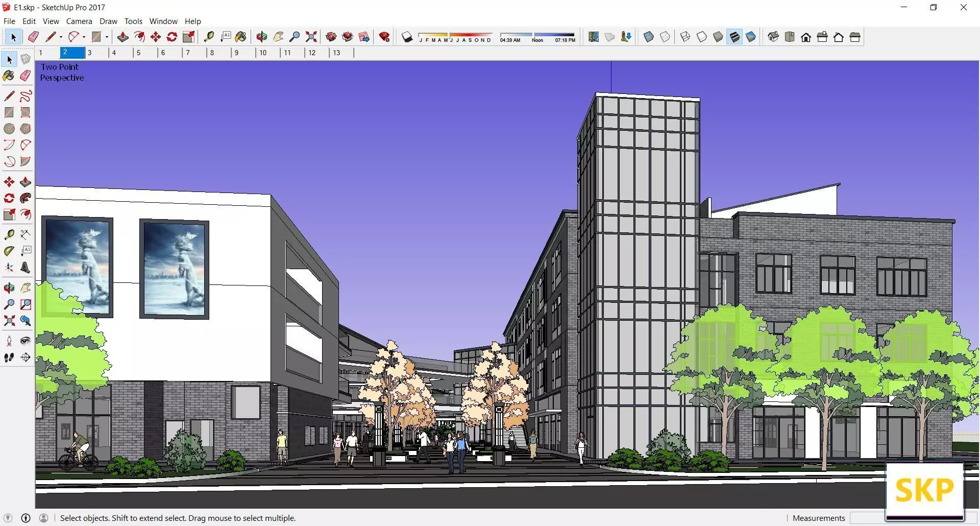Select the Text label tool in top toolbar
The width and height of the screenshot is (980, 526).
point(226,37)
